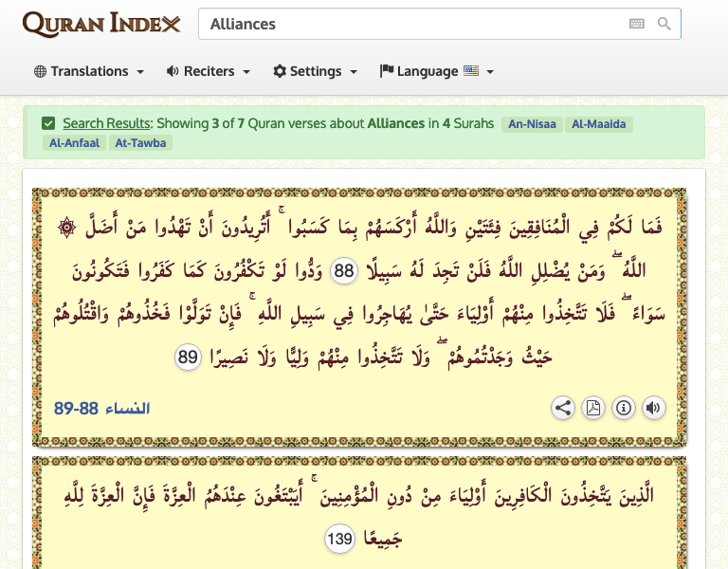
Task: Export An-Nisaa 88-89 as PDF
Action: [x=593, y=409]
